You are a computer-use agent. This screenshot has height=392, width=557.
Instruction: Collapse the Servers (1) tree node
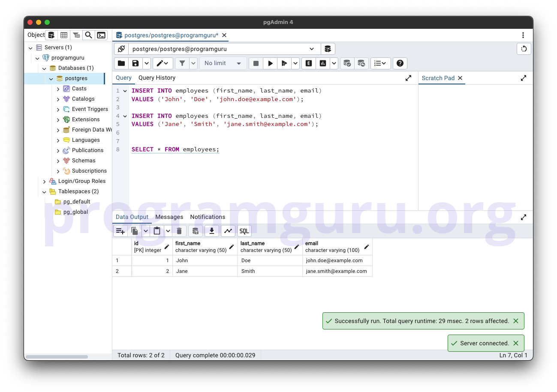(x=30, y=48)
